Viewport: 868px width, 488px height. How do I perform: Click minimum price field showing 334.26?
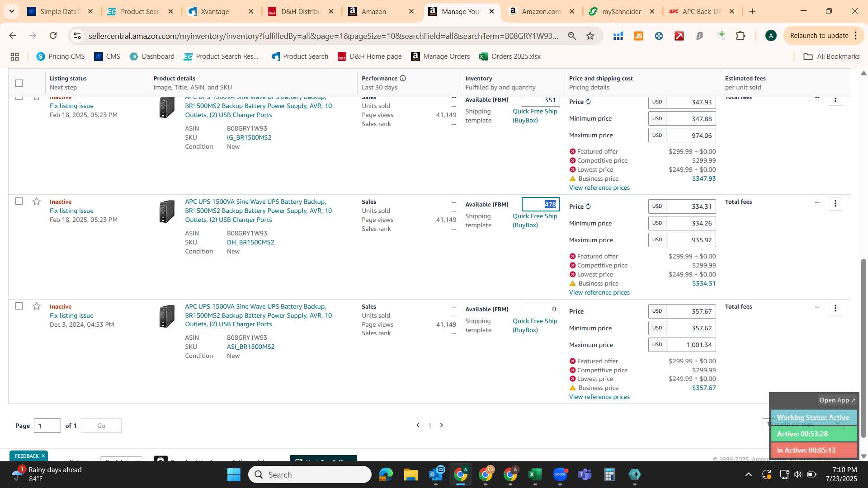click(x=691, y=223)
